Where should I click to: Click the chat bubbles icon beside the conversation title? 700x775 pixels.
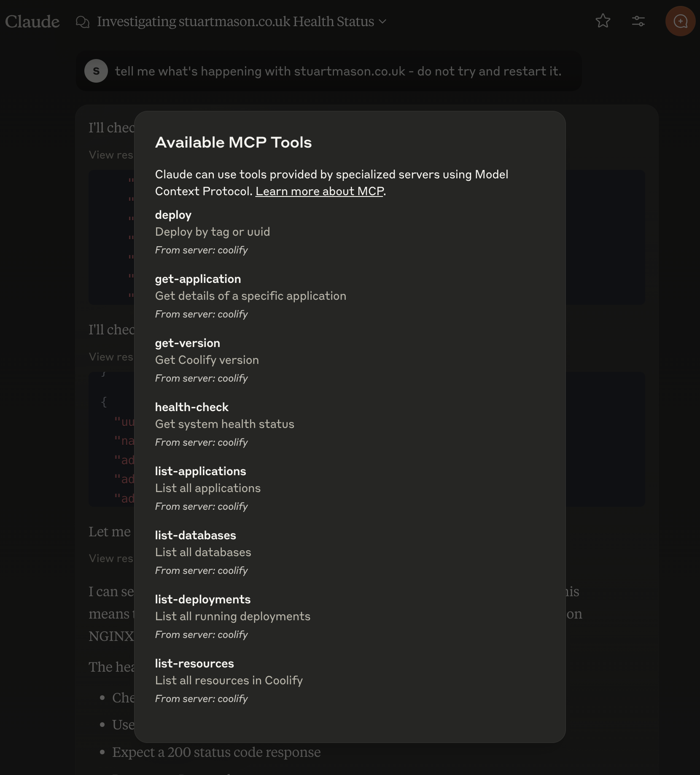(83, 21)
